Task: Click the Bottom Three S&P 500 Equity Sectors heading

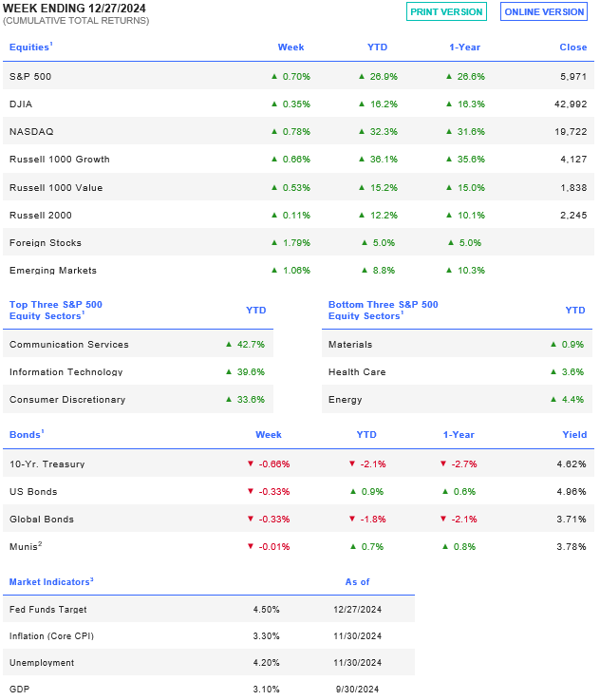Action: click(x=384, y=311)
